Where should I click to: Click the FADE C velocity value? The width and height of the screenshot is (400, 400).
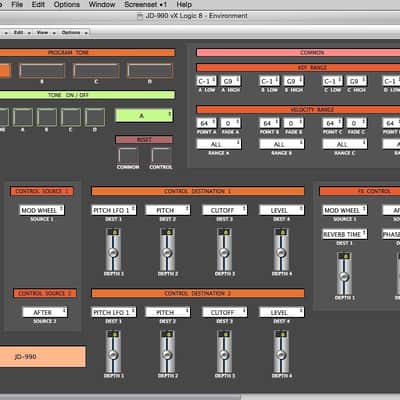pyautogui.click(x=357, y=123)
